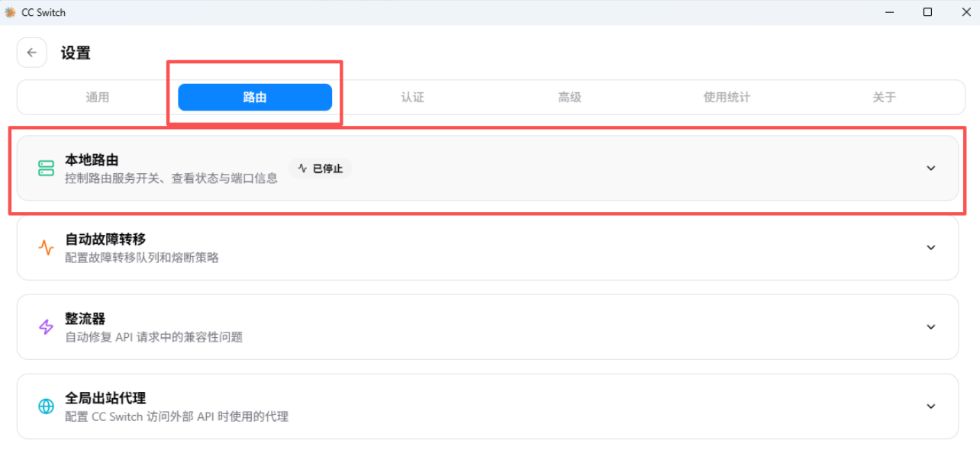
Task: Click the 已停止 status badge
Action: pos(321,169)
